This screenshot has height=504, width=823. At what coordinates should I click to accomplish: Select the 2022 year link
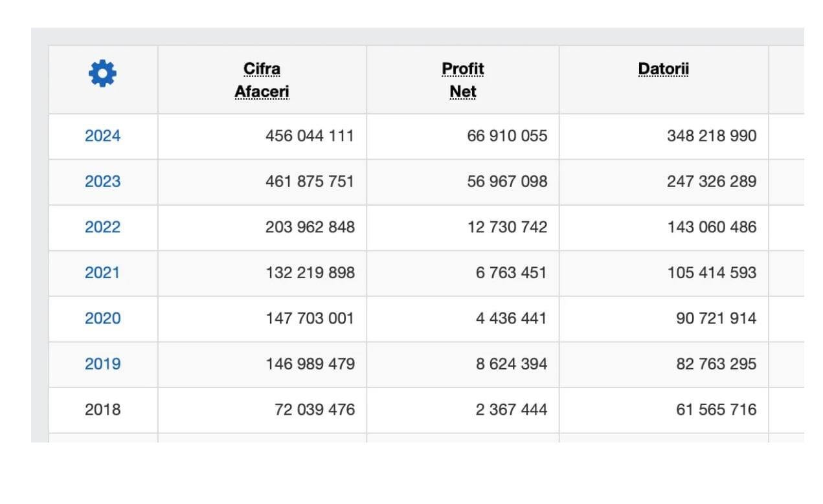pos(102,227)
